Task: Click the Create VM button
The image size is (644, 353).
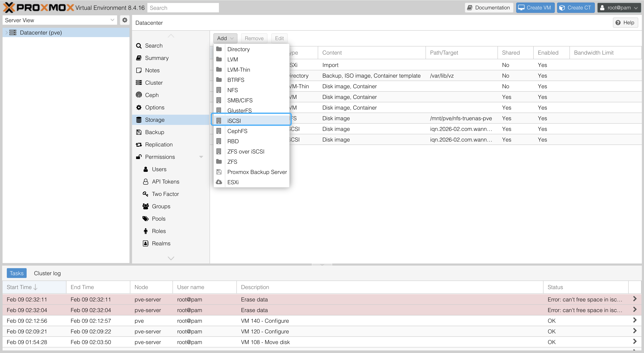Action: (535, 8)
